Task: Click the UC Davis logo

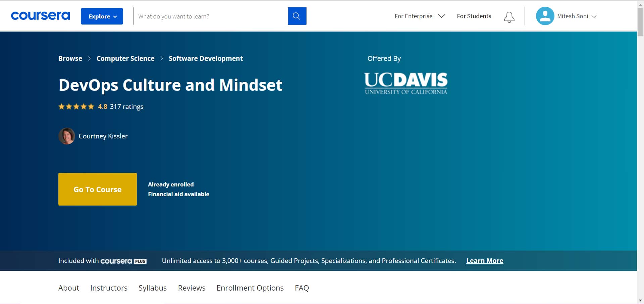Action: tap(406, 83)
